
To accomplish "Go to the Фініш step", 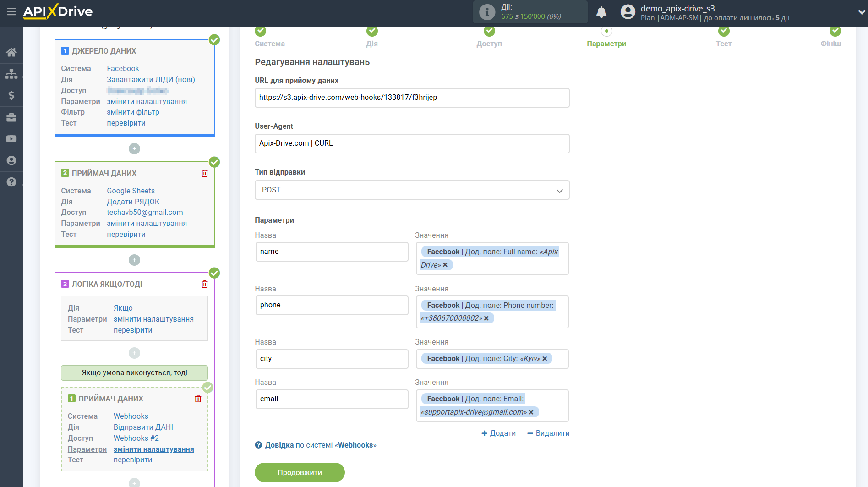I will tap(830, 44).
